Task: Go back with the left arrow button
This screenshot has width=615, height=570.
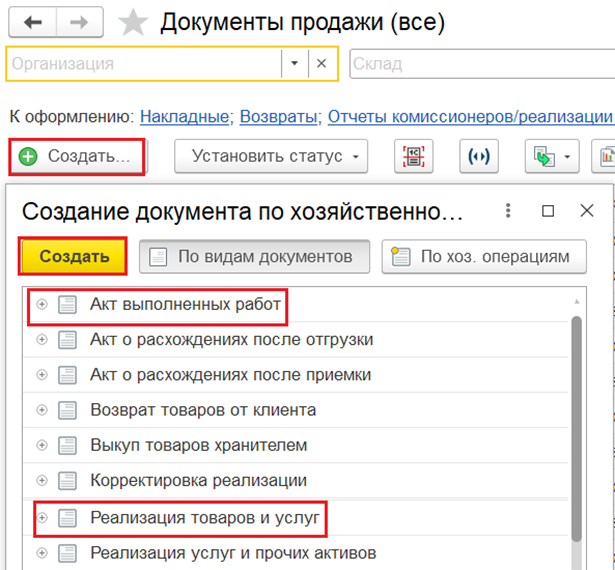Action: [x=33, y=22]
